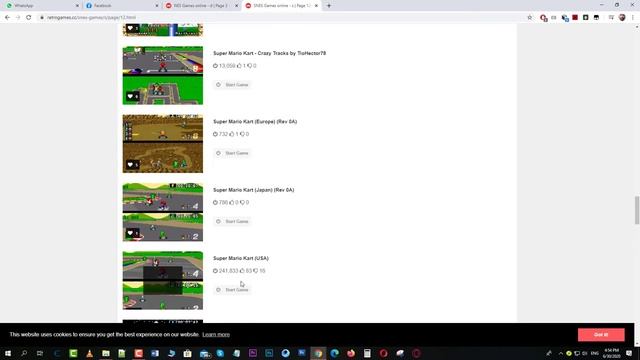Click the Crazy Tracks game thumbnail
Screen dimensions: 640x360
(x=163, y=76)
